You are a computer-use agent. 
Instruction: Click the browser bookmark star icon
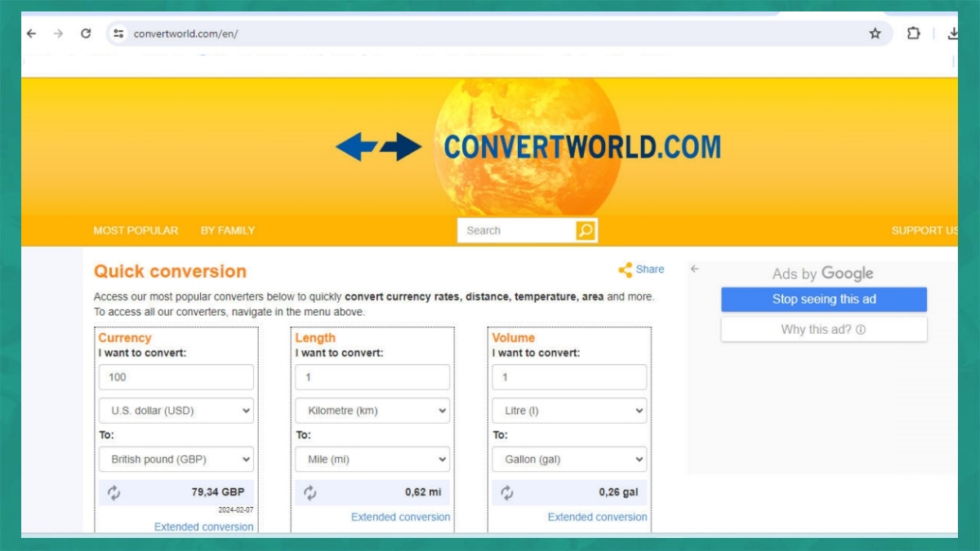[x=875, y=33]
